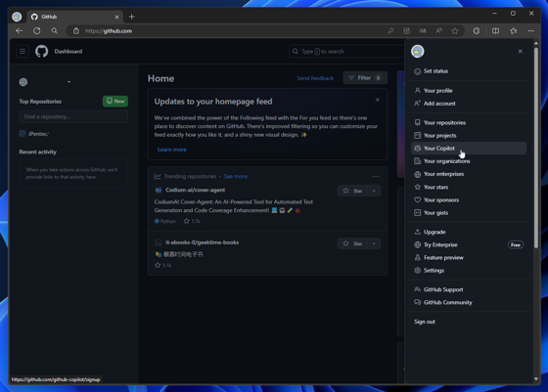The width and height of the screenshot is (548, 392).
Task: Open Your organizations menu item
Action: click(x=469, y=161)
